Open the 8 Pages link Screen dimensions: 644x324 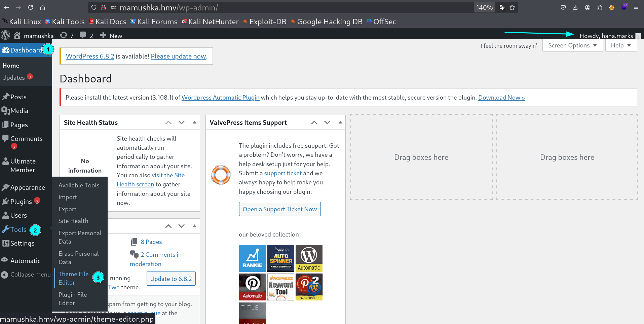[x=151, y=242]
